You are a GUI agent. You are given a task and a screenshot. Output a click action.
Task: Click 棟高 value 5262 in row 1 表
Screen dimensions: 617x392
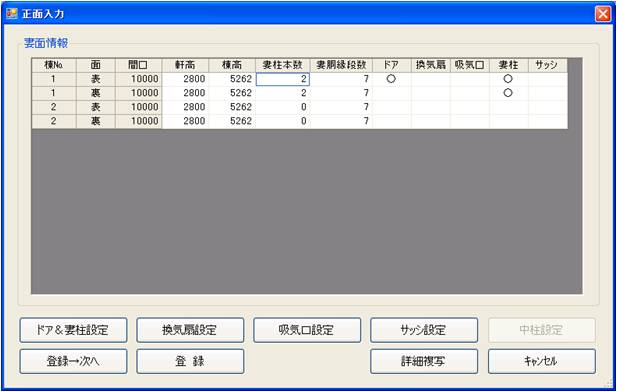[x=232, y=79]
